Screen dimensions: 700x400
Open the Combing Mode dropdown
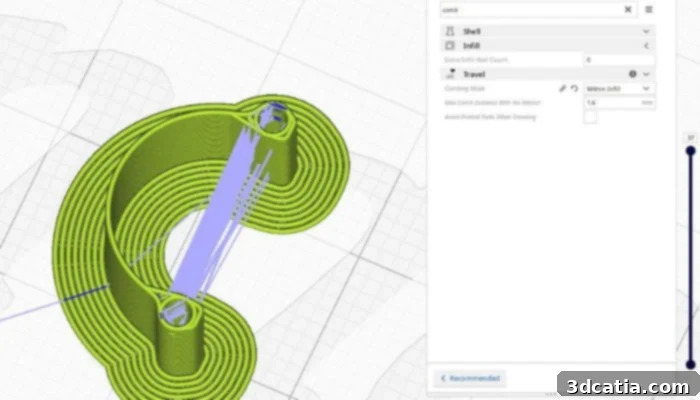click(619, 88)
